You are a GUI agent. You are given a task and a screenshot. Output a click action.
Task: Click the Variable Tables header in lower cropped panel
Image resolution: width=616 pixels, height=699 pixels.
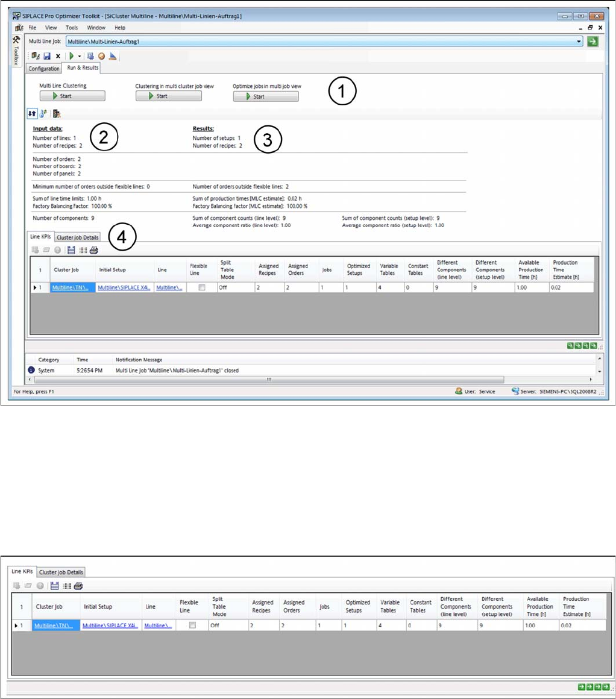[x=391, y=606]
